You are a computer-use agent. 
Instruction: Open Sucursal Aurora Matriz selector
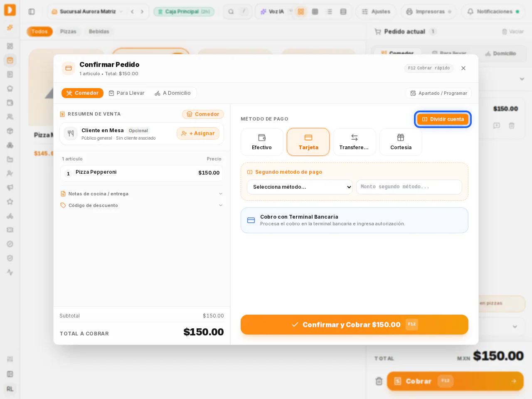click(87, 12)
